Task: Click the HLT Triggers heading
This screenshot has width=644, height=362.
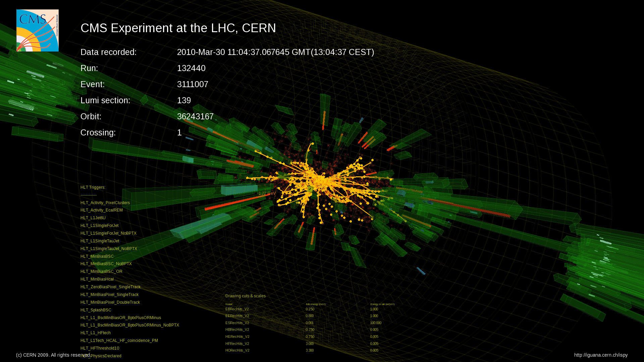Action: 93,187
